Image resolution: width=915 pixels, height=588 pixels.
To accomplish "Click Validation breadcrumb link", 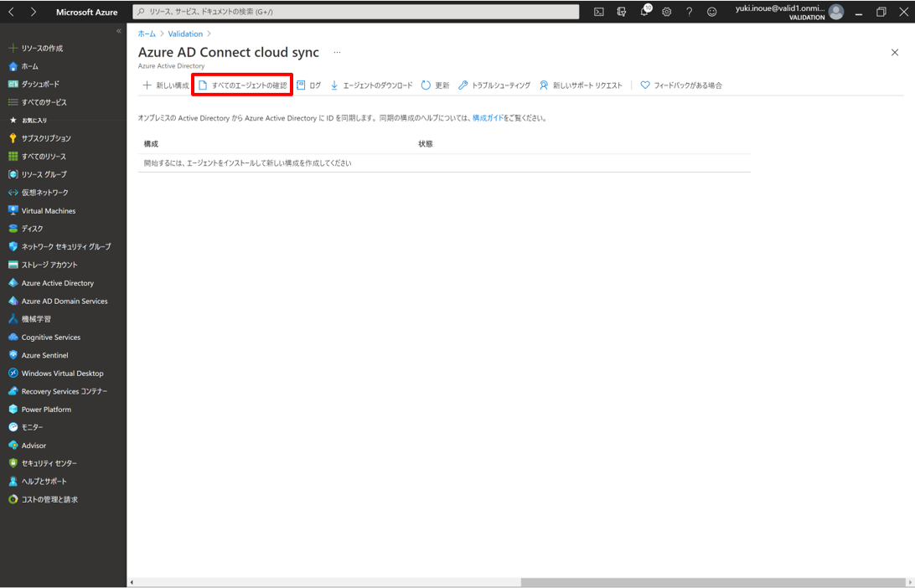I will pyautogui.click(x=185, y=34).
